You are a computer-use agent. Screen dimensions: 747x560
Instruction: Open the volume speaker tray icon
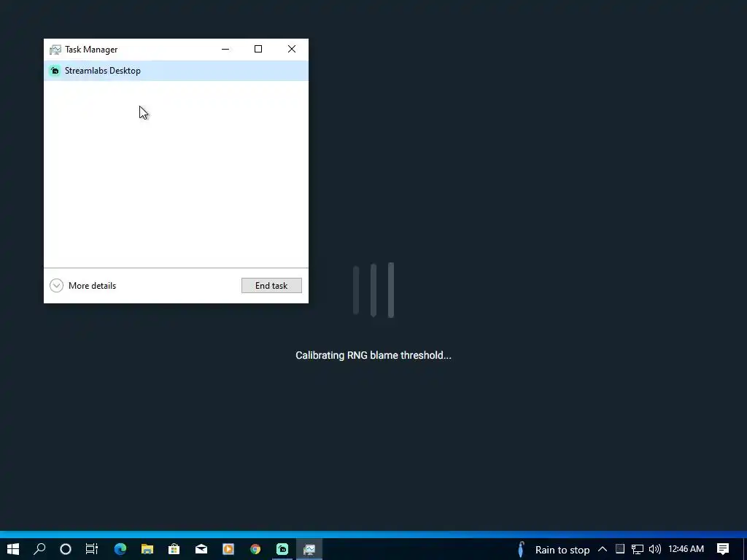click(x=655, y=549)
